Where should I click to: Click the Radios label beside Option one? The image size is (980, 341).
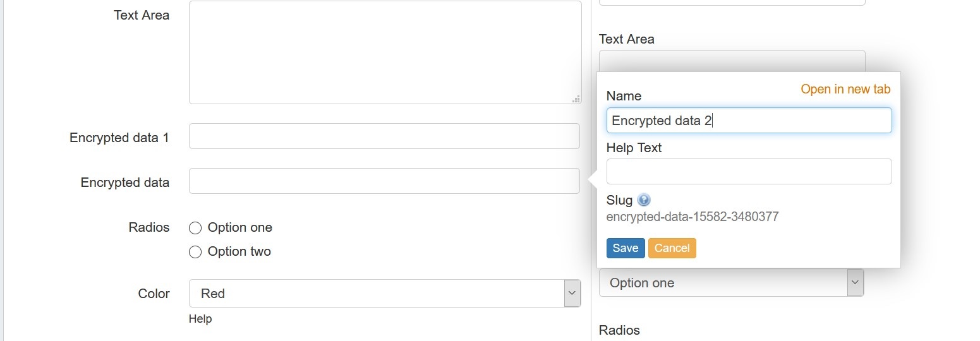148,227
